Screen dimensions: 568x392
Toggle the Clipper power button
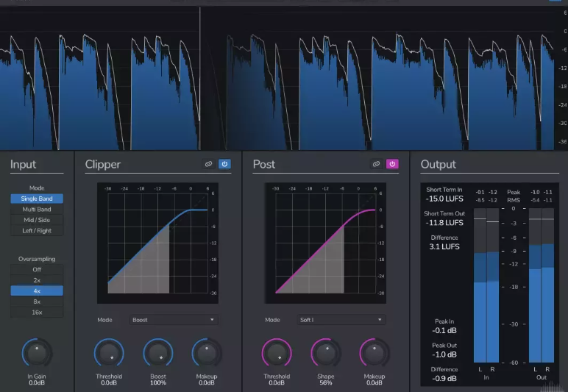[x=224, y=164]
